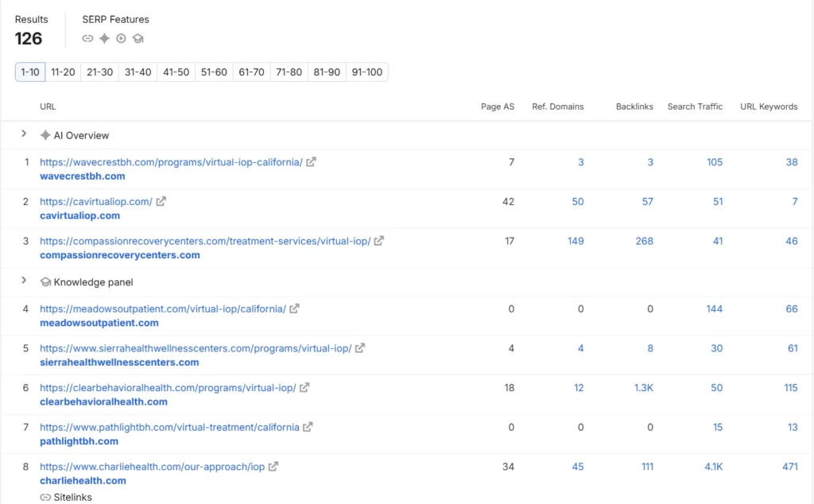Click the compassionrecoverycenters.com domain link
This screenshot has width=814, height=504.
tap(120, 255)
